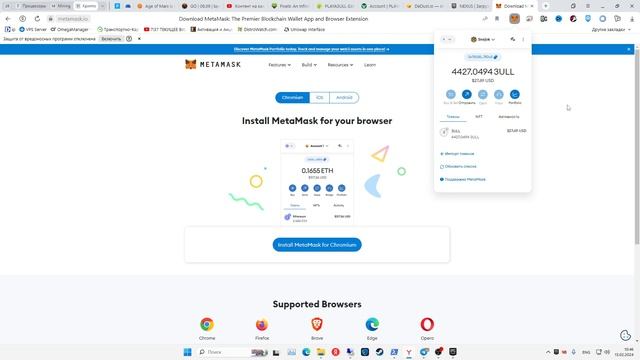
Task: Show hidden system tray icons
Action: 548,352
